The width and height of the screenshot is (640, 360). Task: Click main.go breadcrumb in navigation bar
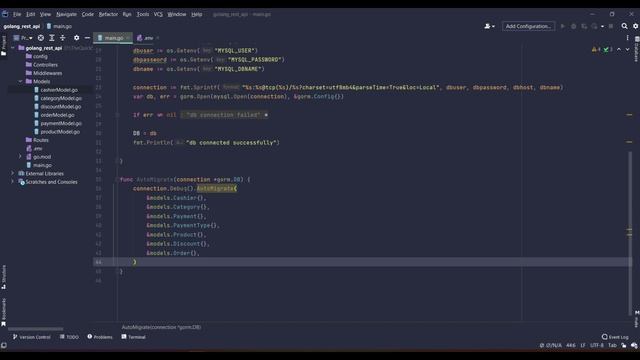pyautogui.click(x=59, y=26)
